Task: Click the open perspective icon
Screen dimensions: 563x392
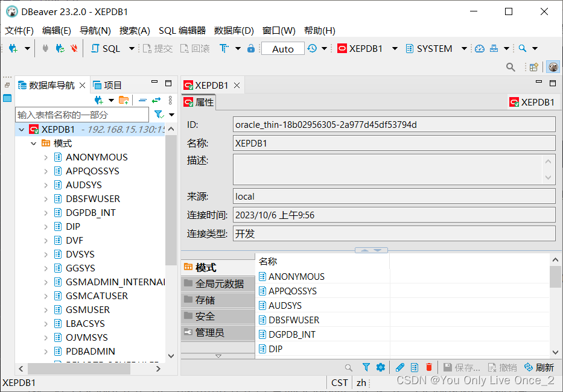Action: pos(534,67)
